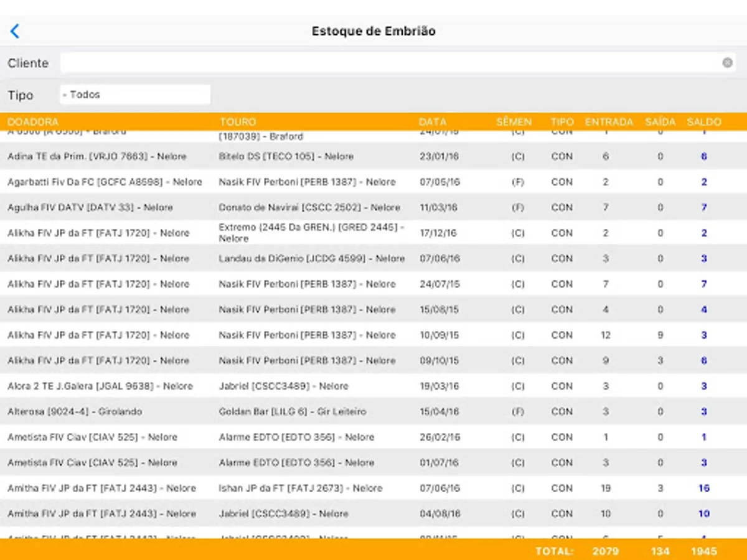Click touro Landau da DiGenio [JCDG 4599]
Screen dimensions: 747x560
coord(312,258)
